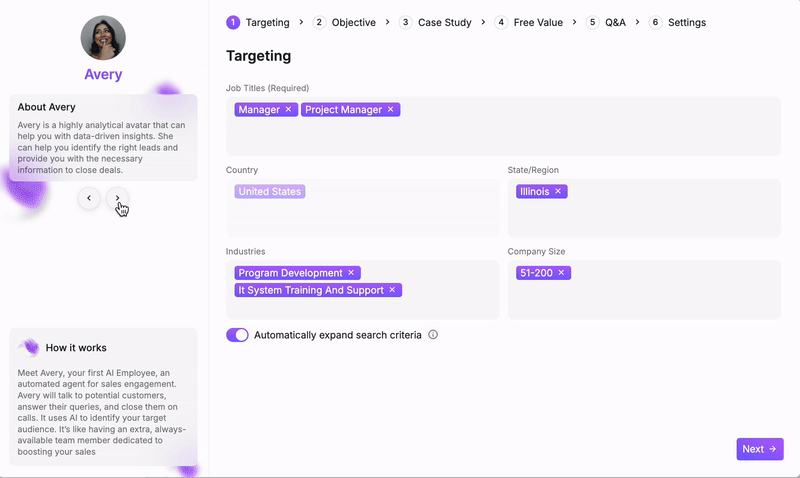Show the previous avatar with left arrow

(x=89, y=198)
